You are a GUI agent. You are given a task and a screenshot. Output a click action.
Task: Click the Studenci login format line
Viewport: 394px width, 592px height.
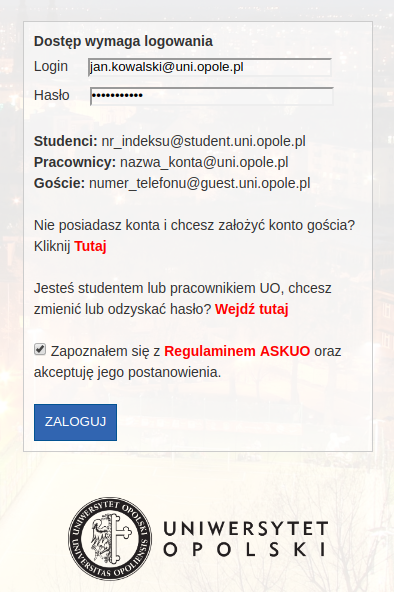click(x=170, y=141)
